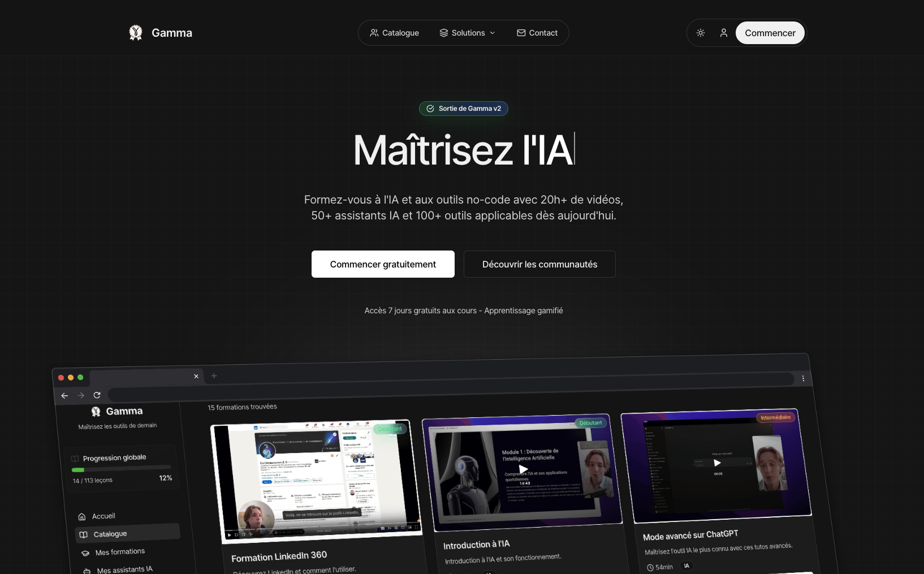
Task: Expand the Solutions dropdown in navbar
Action: pos(468,33)
